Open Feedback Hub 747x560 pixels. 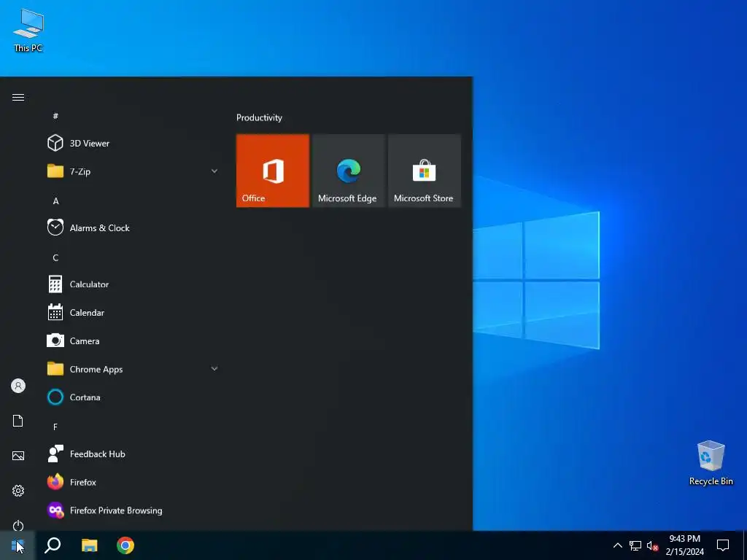coord(133,454)
